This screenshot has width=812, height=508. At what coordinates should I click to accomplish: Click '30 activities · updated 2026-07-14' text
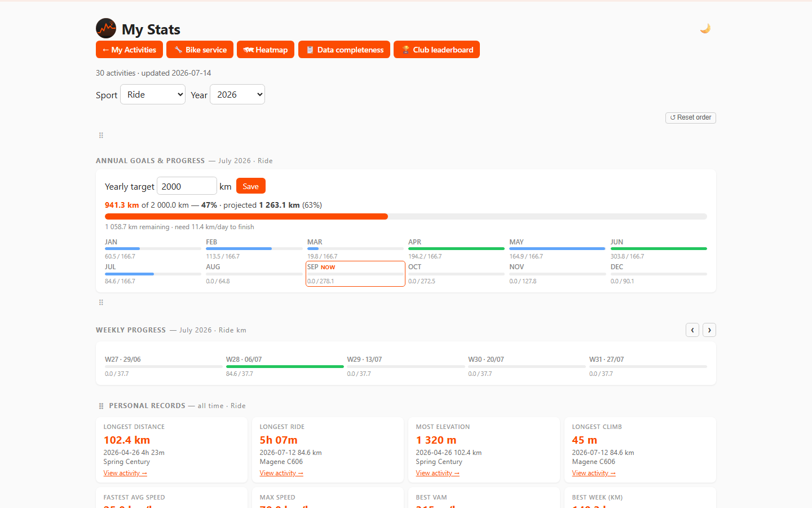(153, 73)
